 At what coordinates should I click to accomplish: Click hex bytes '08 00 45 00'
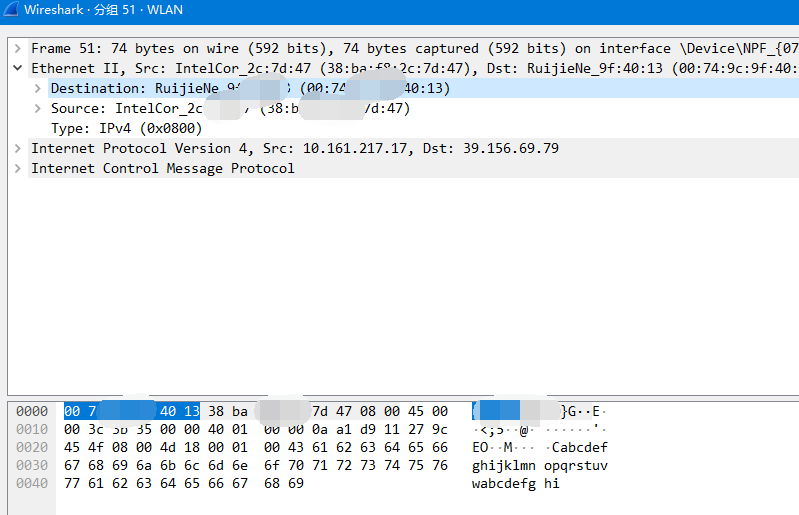coord(404,411)
